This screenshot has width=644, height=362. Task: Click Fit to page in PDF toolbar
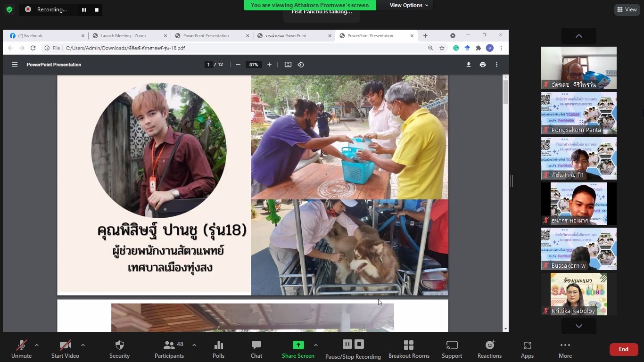(288, 65)
